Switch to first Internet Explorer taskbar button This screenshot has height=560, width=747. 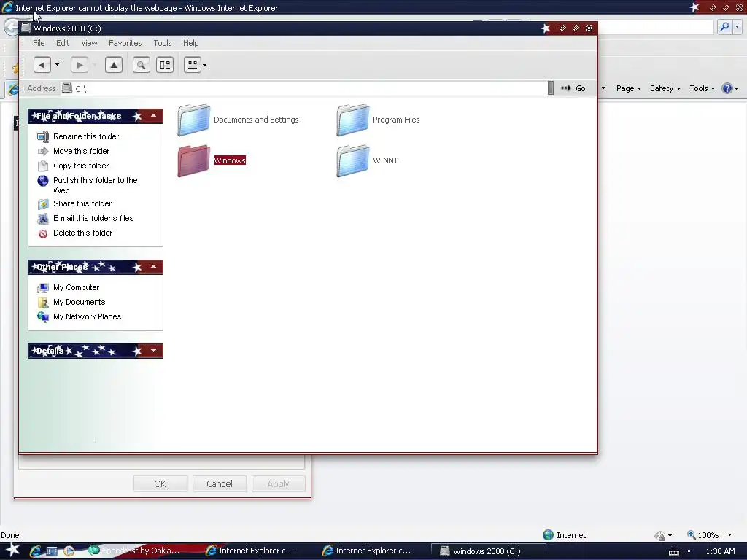click(250, 551)
